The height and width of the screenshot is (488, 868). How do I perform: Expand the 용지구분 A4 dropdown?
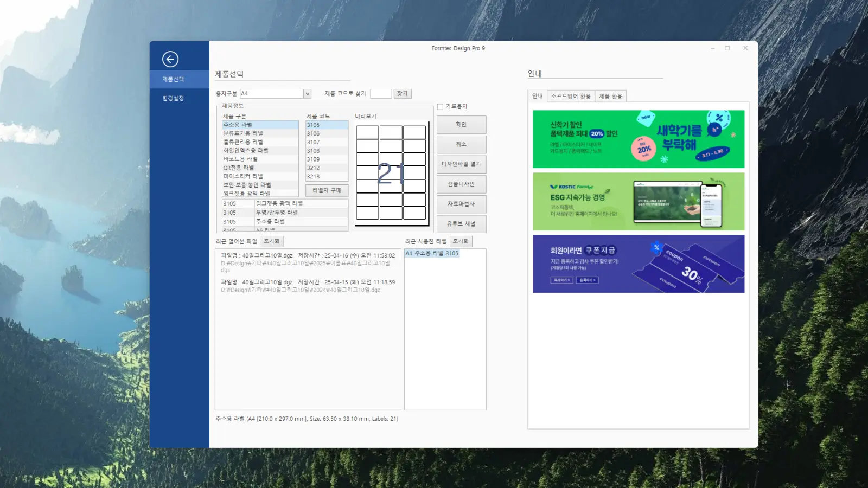click(x=308, y=94)
